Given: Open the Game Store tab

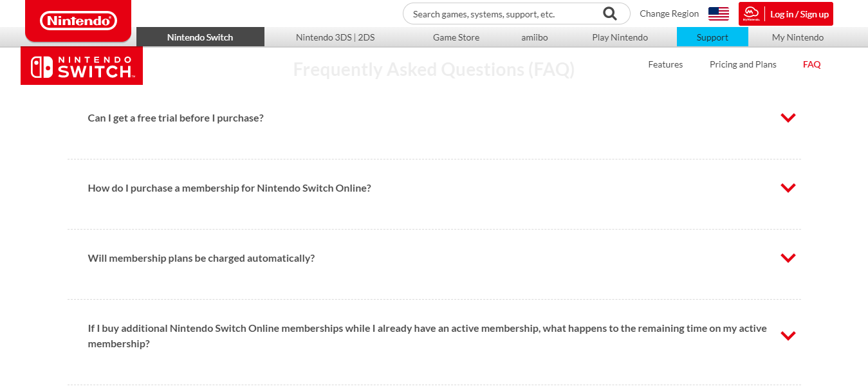Looking at the screenshot, I should pos(456,37).
